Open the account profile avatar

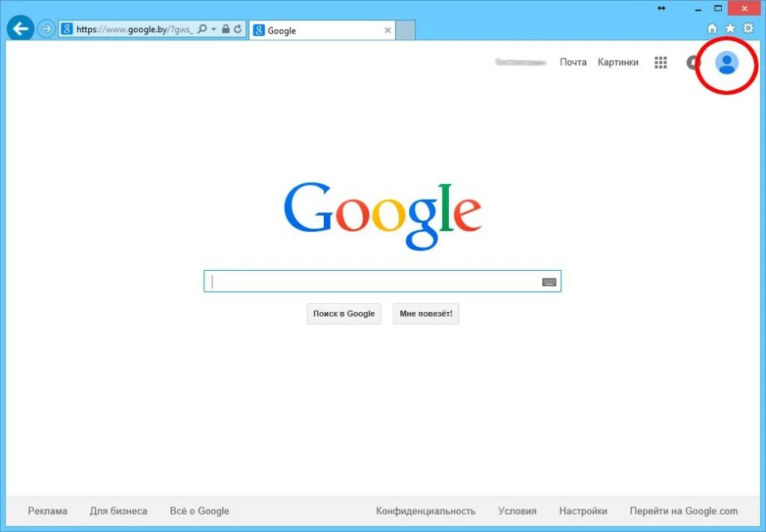(727, 63)
